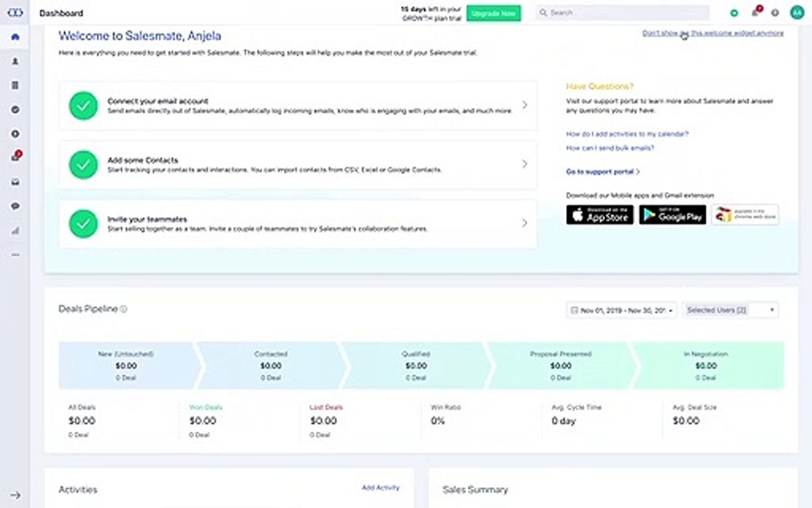The height and width of the screenshot is (508, 812).
Task: Click the Welcome to Salesmate, Anjela heading
Action: coord(140,36)
